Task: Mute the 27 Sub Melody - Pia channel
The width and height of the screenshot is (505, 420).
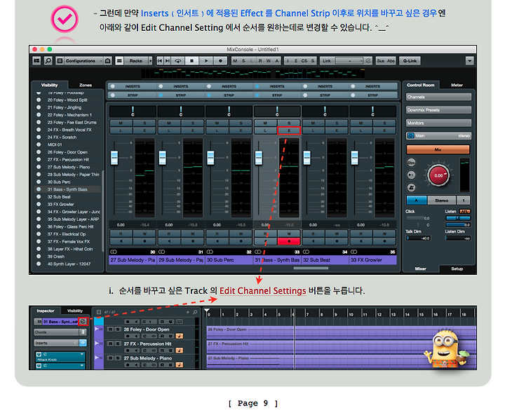Action: point(121,123)
